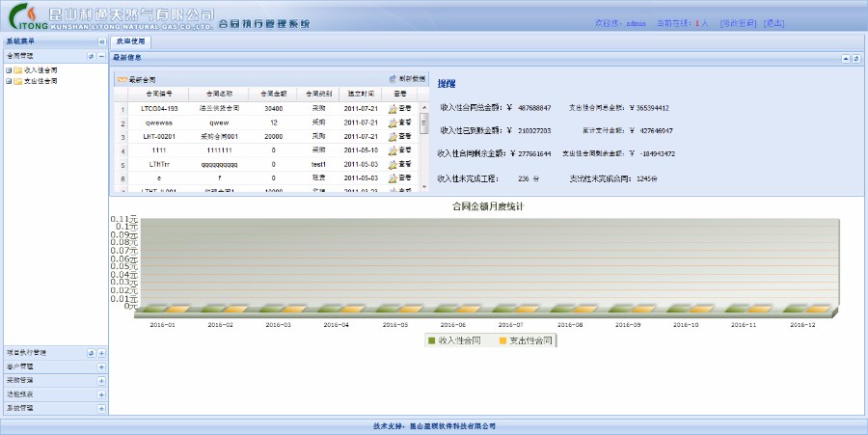Click 查看 icon for contract LHT-00201
The height and width of the screenshot is (435, 868).
pos(393,137)
